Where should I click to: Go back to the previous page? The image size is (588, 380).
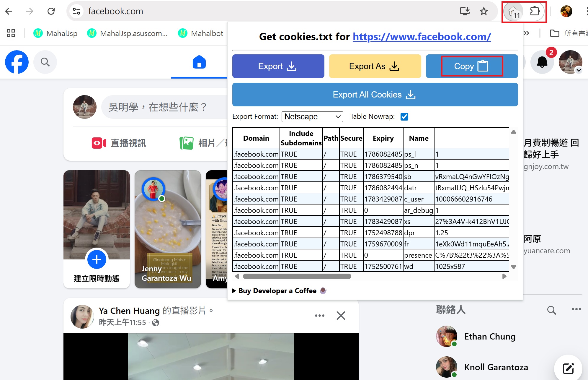click(x=9, y=11)
